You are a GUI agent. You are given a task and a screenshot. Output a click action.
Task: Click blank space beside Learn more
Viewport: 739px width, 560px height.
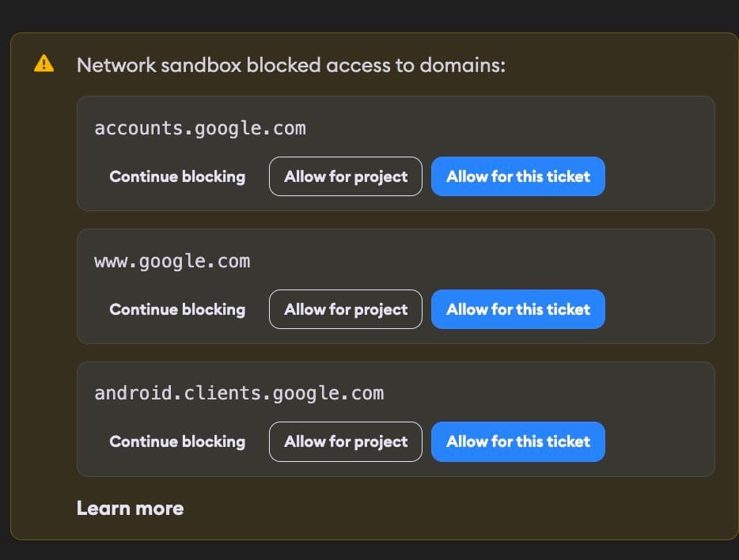tap(424, 509)
